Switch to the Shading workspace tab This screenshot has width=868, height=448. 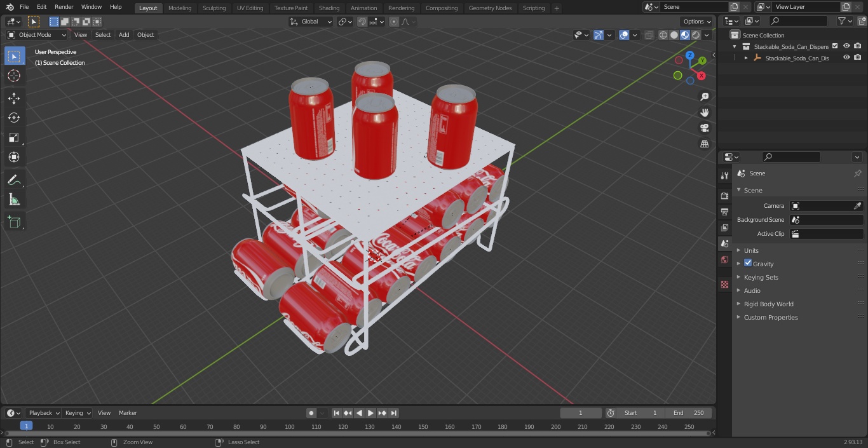(329, 8)
